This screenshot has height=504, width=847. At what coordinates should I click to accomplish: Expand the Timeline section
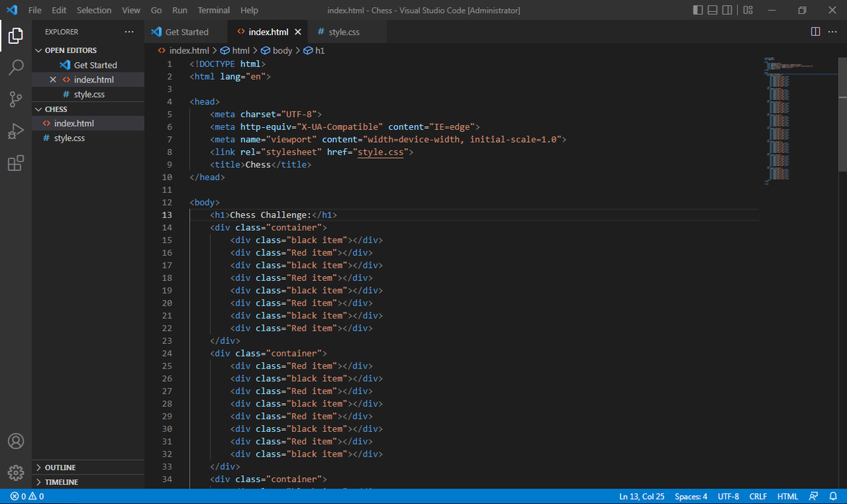pyautogui.click(x=88, y=481)
